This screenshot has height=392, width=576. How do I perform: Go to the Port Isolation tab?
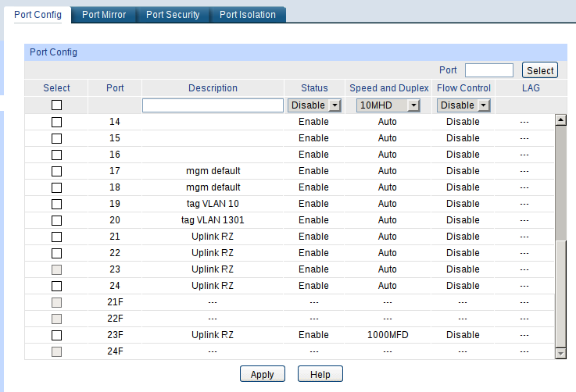pos(247,15)
